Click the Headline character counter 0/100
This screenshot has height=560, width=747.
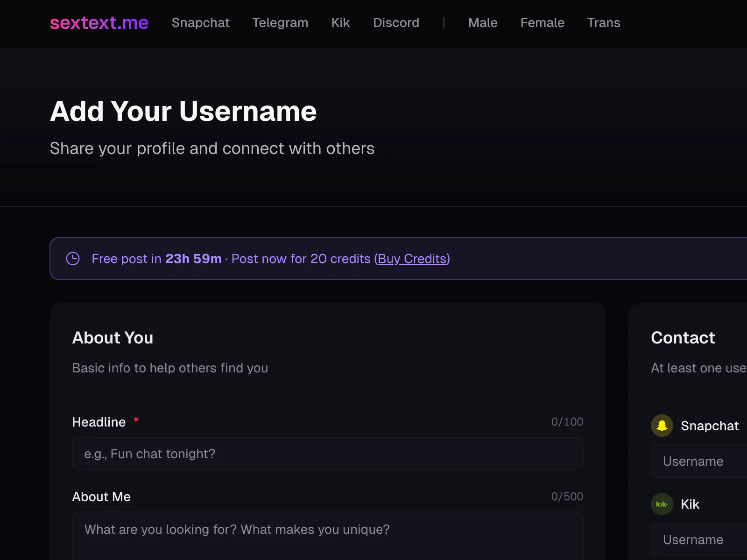pyautogui.click(x=567, y=422)
